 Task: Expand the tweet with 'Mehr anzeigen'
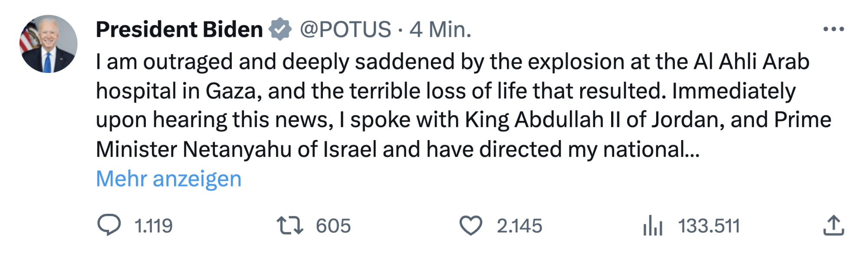pyautogui.click(x=168, y=179)
